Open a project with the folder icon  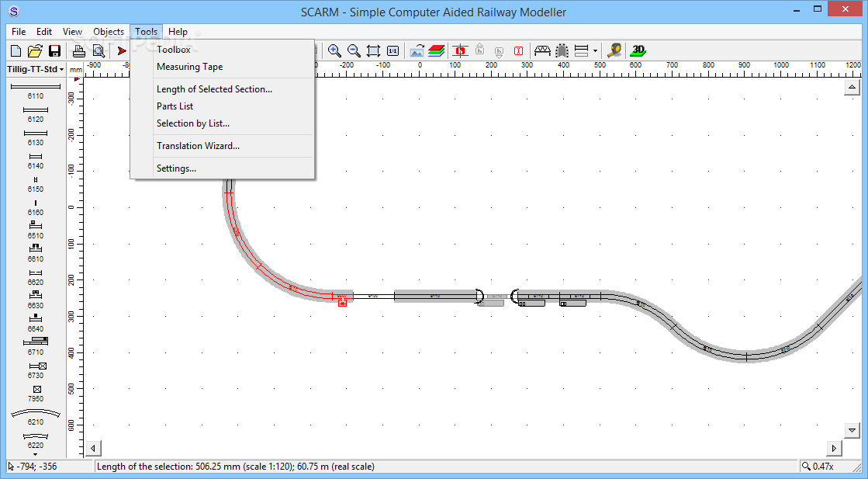(35, 51)
